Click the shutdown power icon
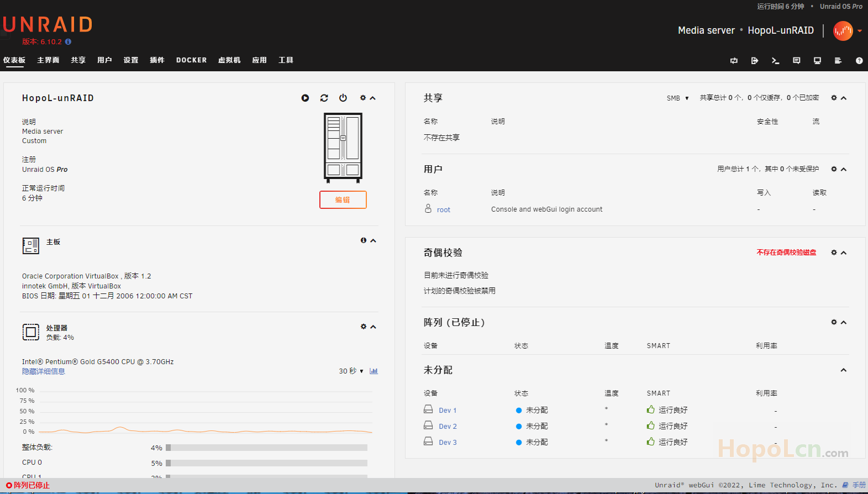868x494 pixels. (343, 98)
